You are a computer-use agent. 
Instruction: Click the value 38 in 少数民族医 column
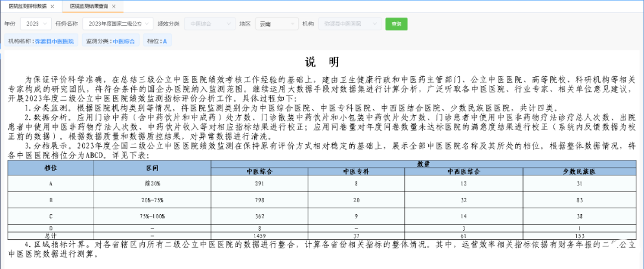coord(580,216)
